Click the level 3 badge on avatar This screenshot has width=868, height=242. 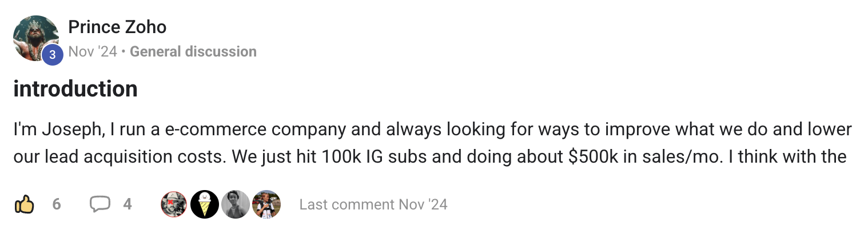pos(53,55)
